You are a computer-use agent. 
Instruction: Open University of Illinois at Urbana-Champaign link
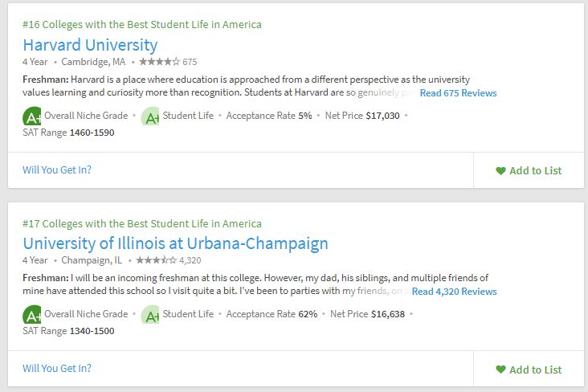(175, 243)
